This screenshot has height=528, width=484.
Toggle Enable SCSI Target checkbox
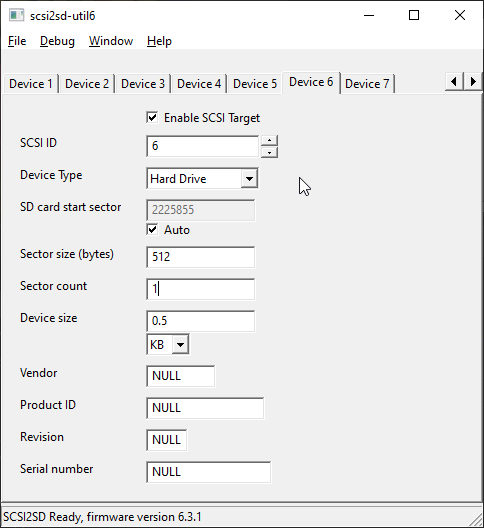pos(152,118)
